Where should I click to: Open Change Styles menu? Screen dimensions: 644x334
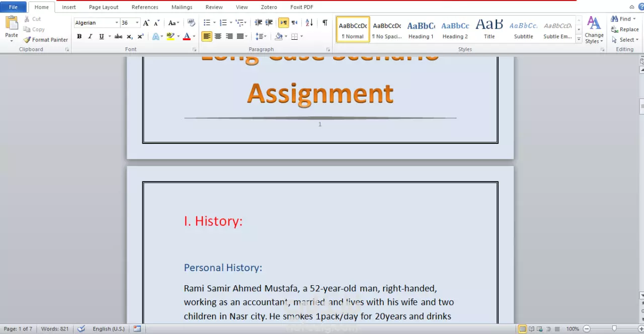point(594,30)
